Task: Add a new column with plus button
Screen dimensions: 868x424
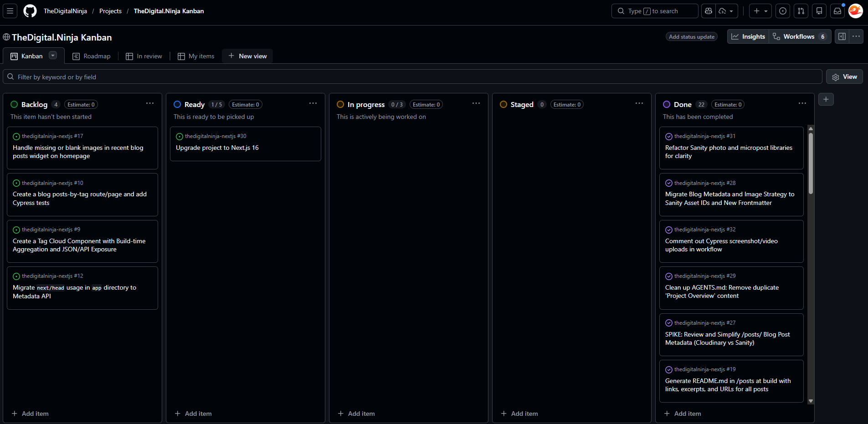Action: click(x=826, y=99)
